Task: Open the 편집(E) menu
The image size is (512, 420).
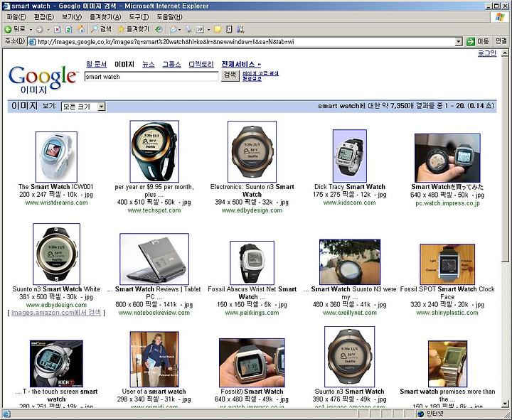Action: (x=44, y=17)
